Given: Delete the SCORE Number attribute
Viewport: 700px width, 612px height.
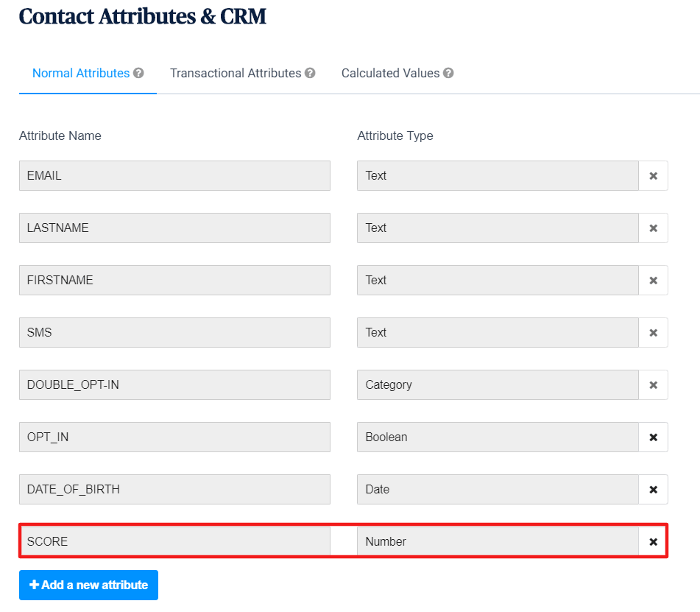Looking at the screenshot, I should coord(653,542).
